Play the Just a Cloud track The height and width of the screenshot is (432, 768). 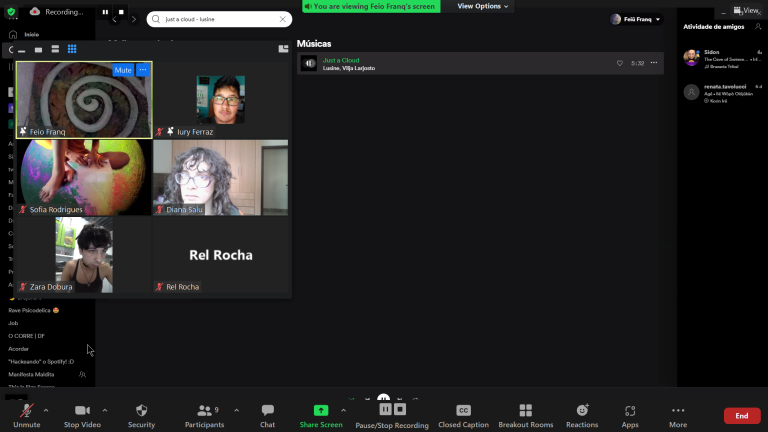coord(309,63)
